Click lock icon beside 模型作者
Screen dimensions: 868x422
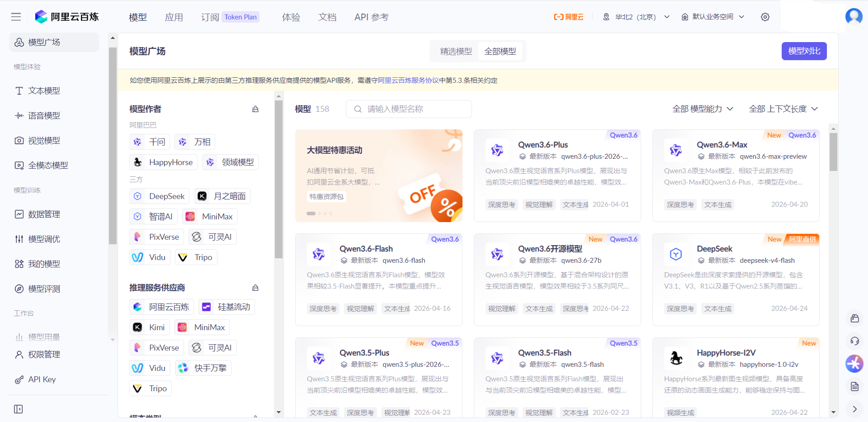coord(255,109)
